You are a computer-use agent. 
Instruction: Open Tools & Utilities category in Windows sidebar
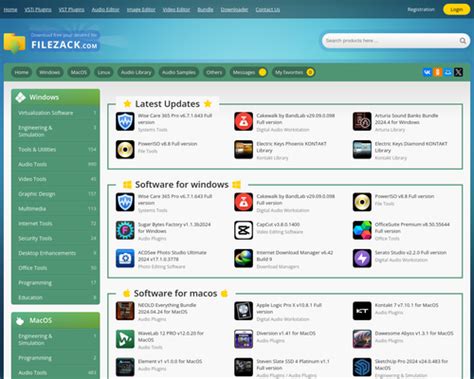(x=56, y=149)
